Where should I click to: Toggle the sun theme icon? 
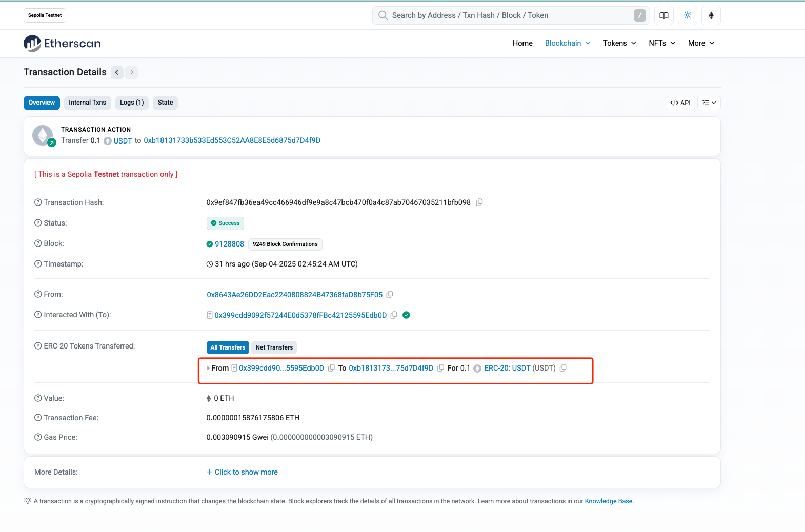[688, 15]
